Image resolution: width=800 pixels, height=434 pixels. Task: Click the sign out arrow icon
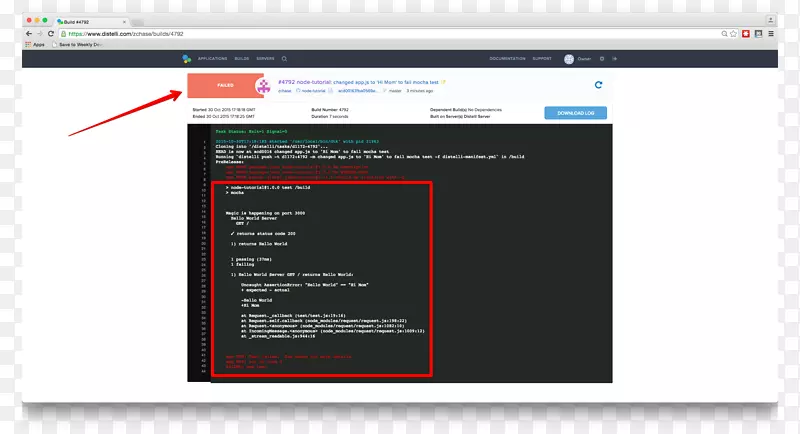(x=614, y=59)
